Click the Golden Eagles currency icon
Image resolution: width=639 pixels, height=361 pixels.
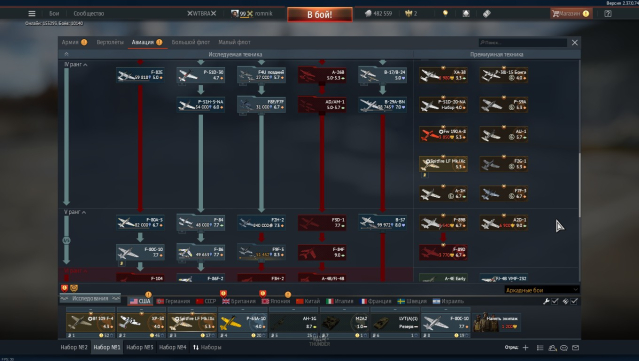pyautogui.click(x=408, y=13)
